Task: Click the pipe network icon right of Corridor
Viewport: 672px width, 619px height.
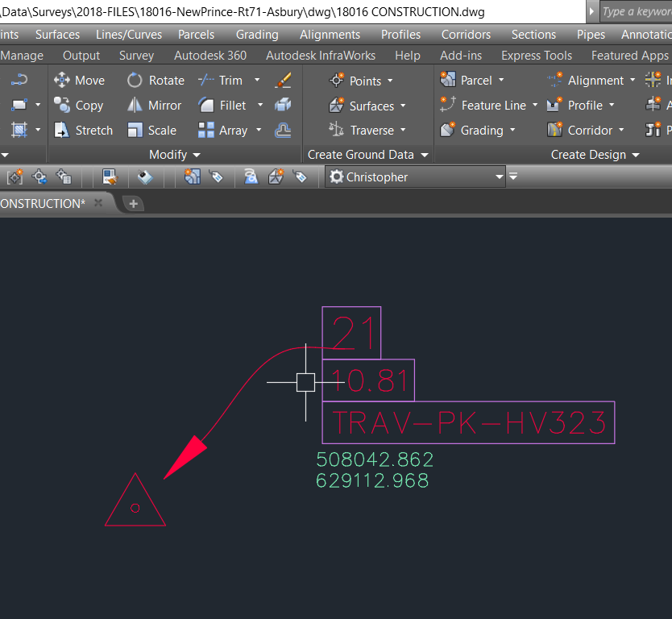Action: [x=653, y=130]
